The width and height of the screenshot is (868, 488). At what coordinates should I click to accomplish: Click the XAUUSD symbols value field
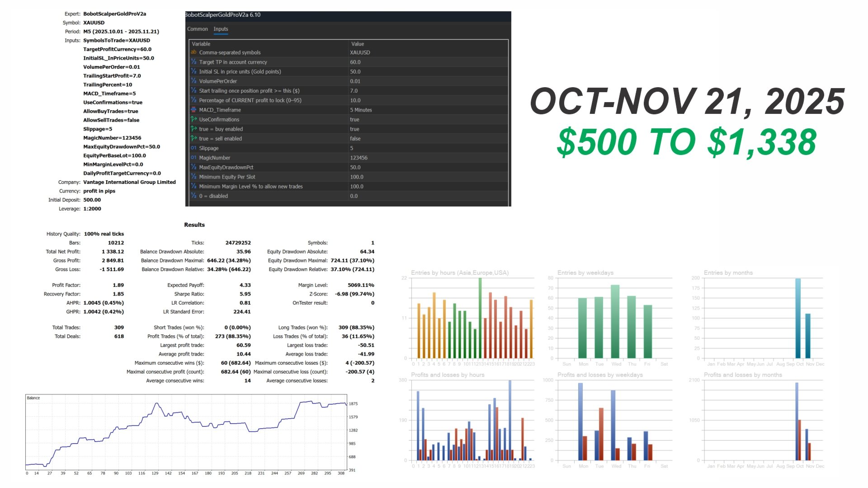[x=360, y=53]
